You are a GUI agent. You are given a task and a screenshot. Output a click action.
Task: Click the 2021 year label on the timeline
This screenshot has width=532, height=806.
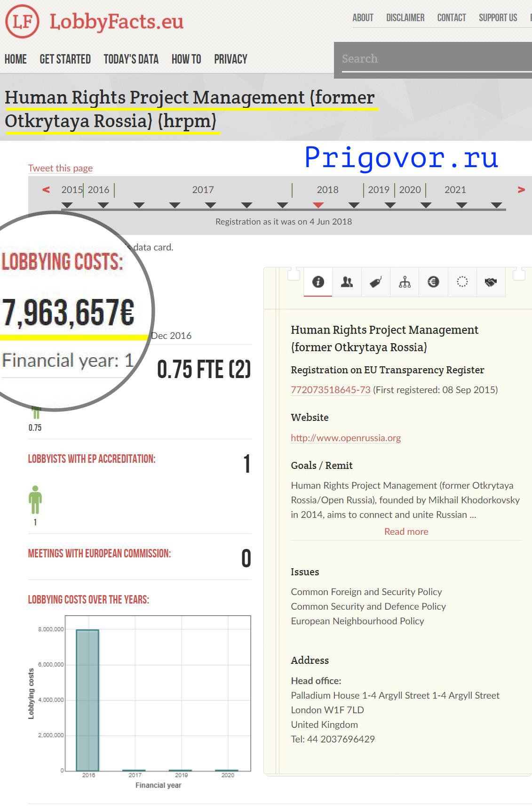point(455,190)
